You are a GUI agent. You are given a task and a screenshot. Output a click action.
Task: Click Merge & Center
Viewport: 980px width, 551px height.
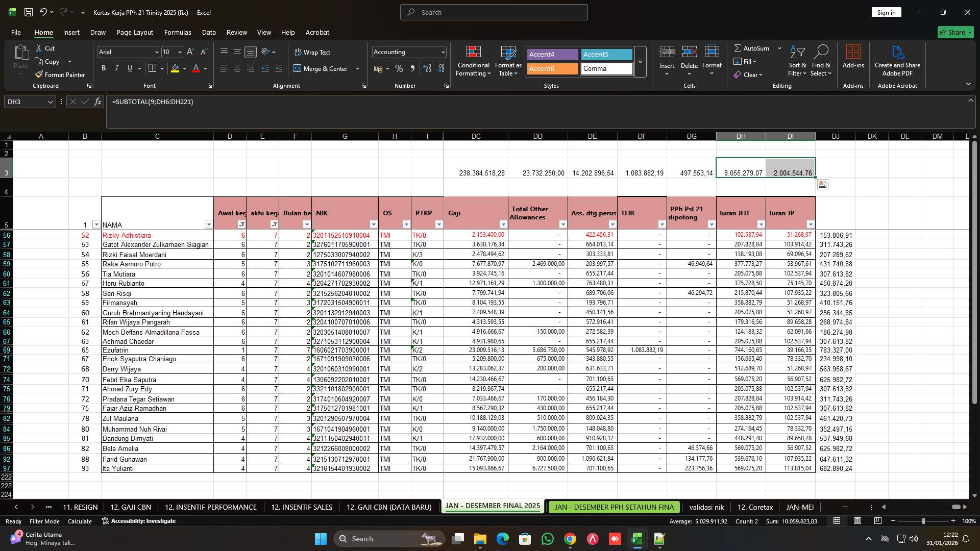(x=323, y=68)
